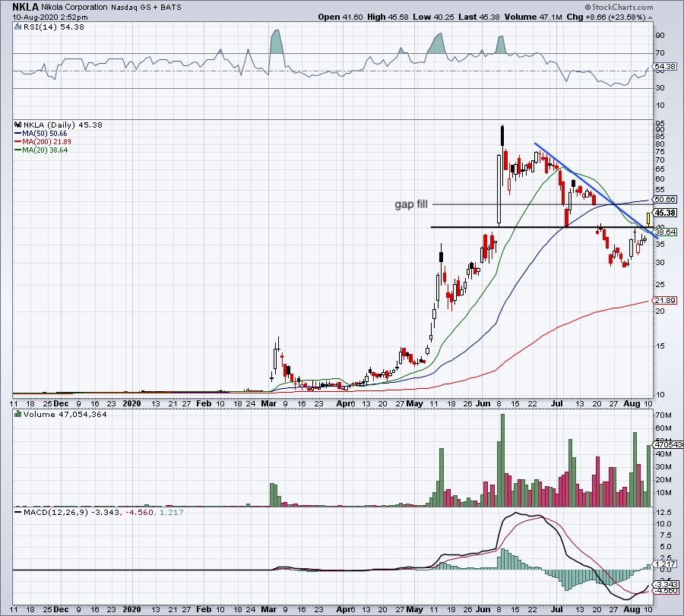Click the tallest June volume bar
The image size is (684, 616).
[x=502, y=460]
